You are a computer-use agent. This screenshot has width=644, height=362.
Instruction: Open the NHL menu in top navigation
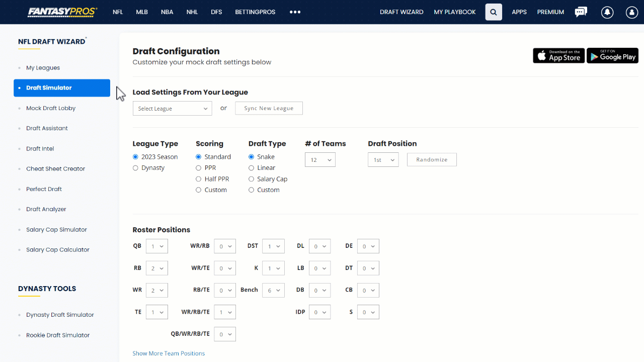click(192, 12)
